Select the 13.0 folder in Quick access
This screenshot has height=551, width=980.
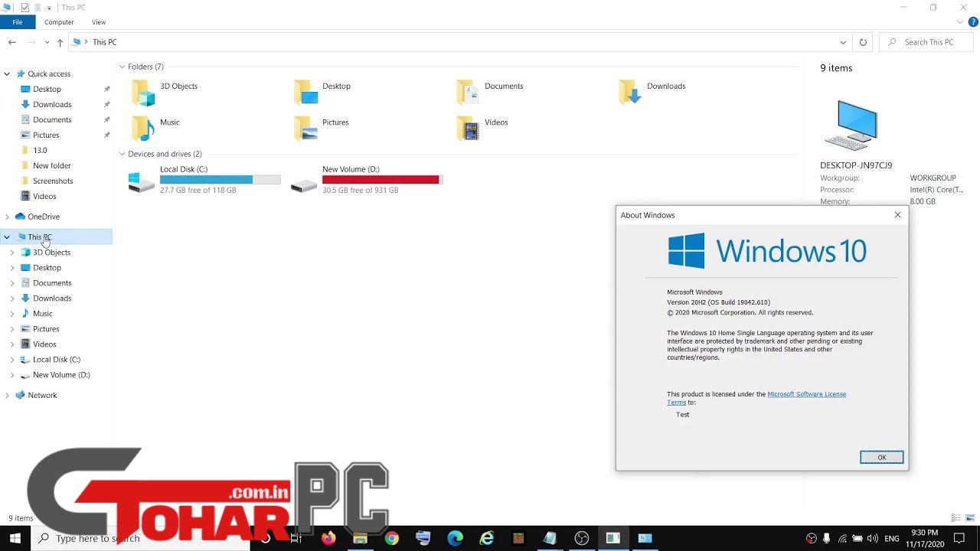40,151
